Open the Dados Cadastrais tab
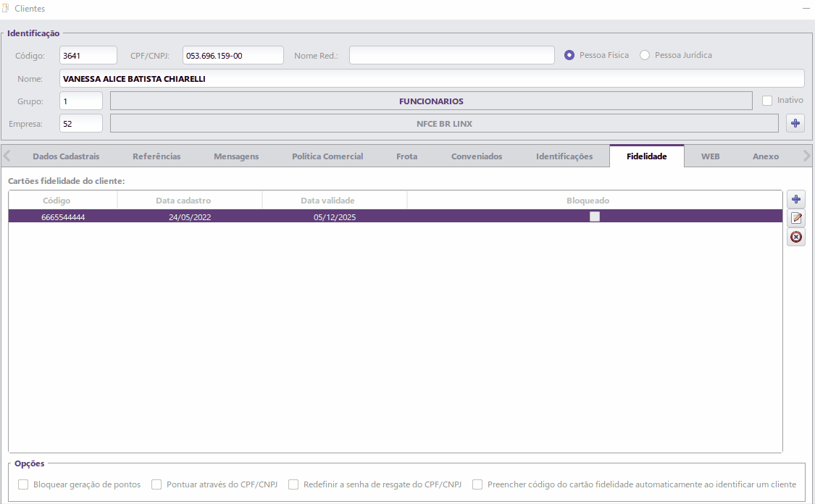 tap(66, 156)
